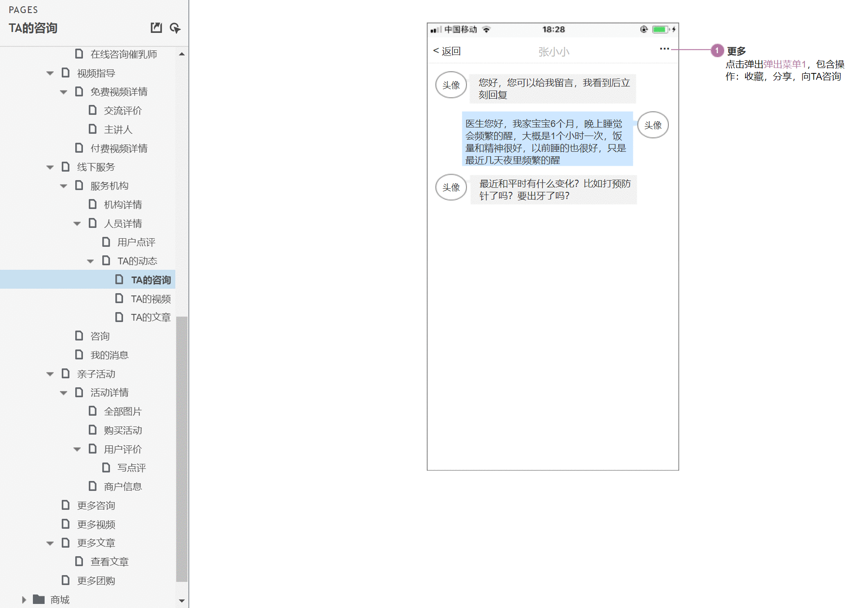Click the avatar beside 最近和平时有什么变化
Viewport: 868px width, 608px height.
pyautogui.click(x=451, y=187)
